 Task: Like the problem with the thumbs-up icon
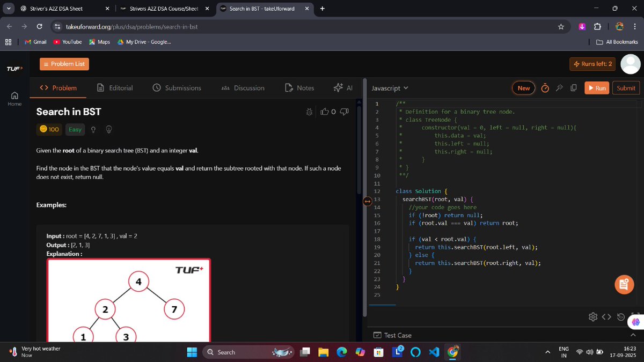coord(325,112)
